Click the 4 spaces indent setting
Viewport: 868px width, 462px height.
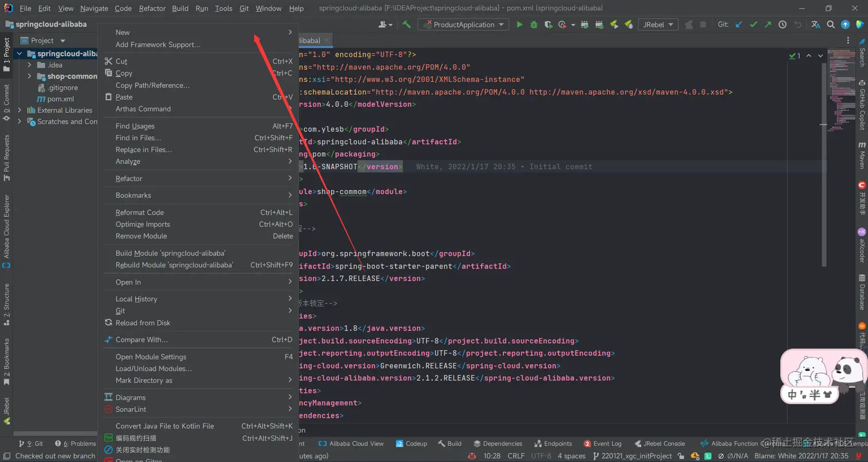point(572,456)
